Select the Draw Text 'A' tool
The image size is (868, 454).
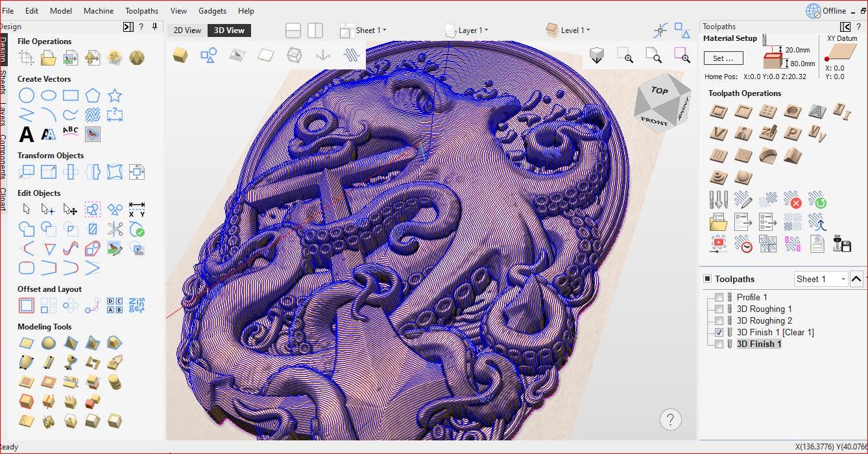pyautogui.click(x=27, y=134)
